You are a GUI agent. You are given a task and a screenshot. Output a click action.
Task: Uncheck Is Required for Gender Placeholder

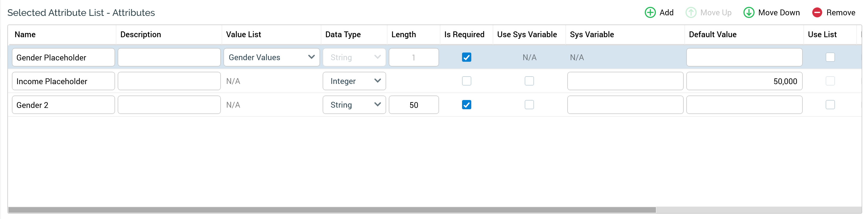[466, 57]
